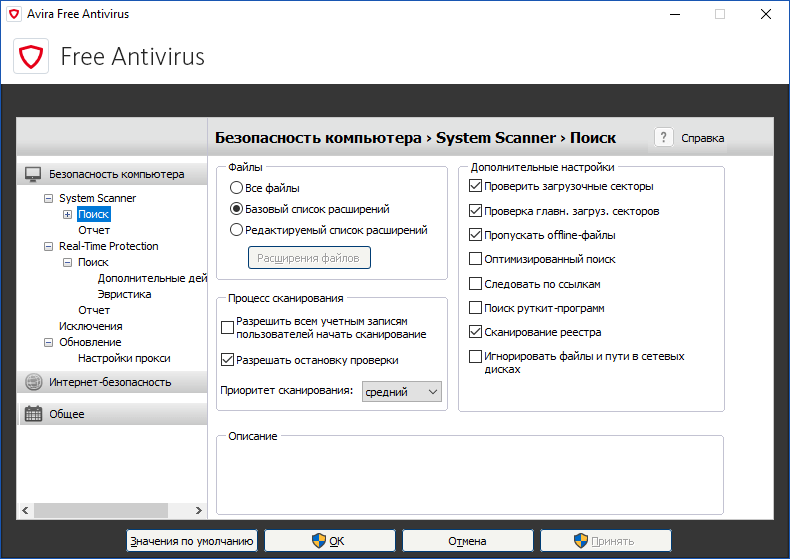The height and width of the screenshot is (559, 790).
Task: Toggle Сканирование реестра checkbox
Action: click(x=475, y=332)
